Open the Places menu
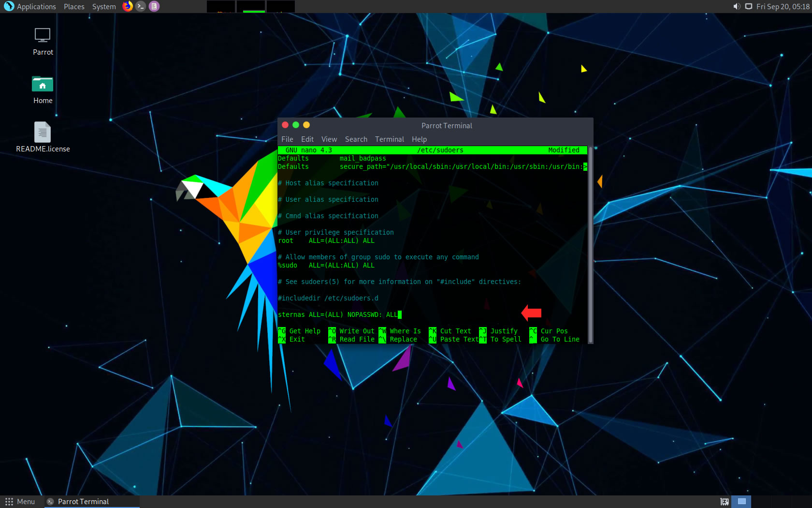Image resolution: width=812 pixels, height=508 pixels. click(74, 6)
